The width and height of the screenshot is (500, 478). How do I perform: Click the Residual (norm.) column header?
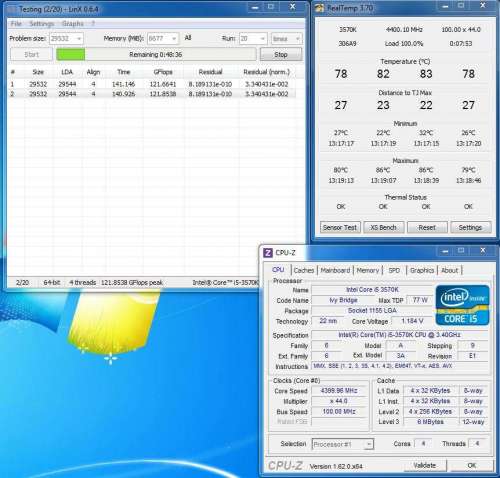click(x=267, y=72)
